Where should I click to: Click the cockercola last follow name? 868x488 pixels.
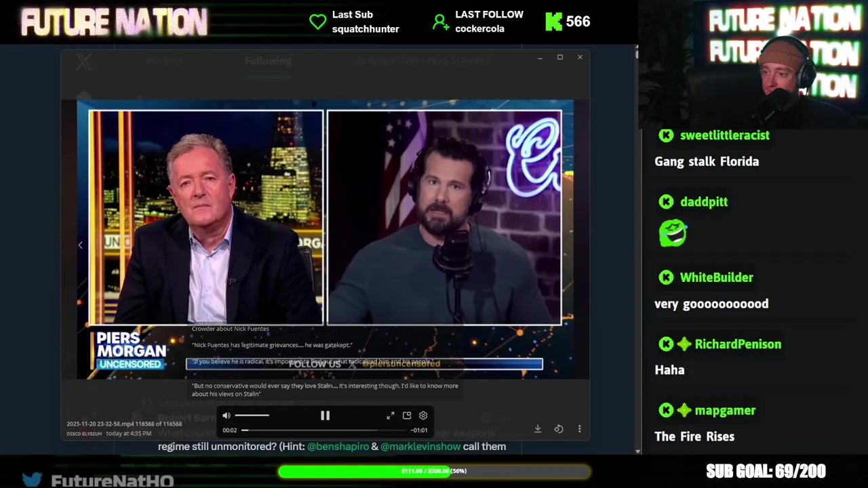(479, 29)
